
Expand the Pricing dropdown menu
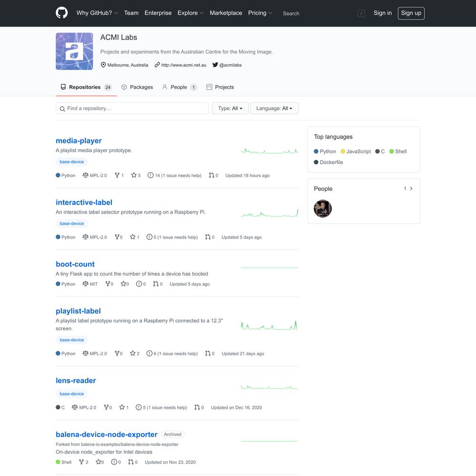(x=260, y=13)
